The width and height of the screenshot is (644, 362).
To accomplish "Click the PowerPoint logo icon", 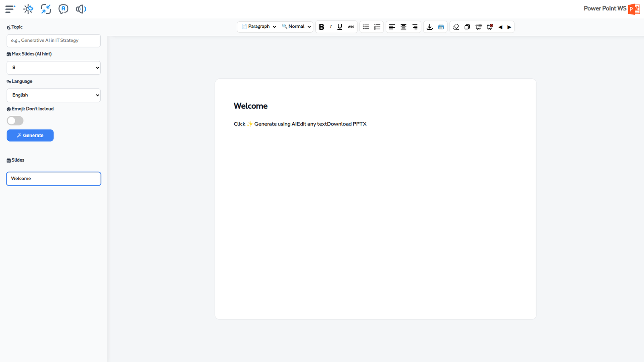I will click(634, 9).
